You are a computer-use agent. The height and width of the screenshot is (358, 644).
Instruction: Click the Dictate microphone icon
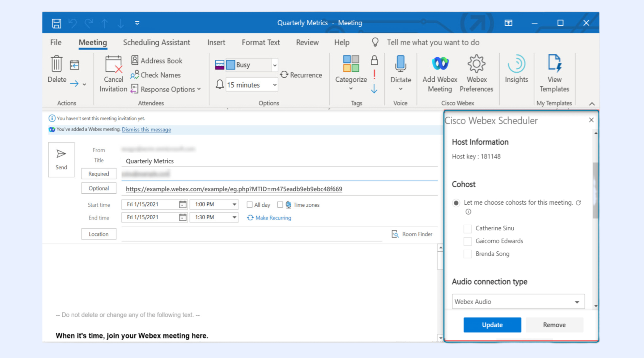click(x=400, y=64)
